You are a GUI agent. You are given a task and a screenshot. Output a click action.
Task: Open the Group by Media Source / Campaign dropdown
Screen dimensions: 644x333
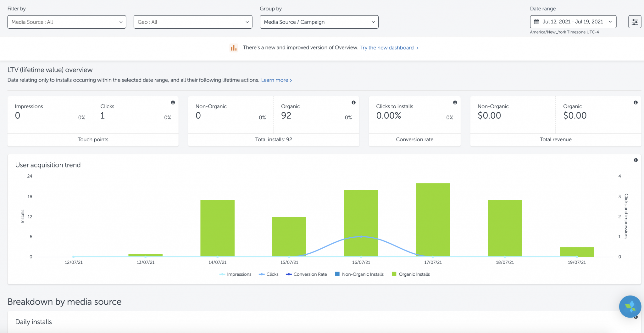pos(319,22)
